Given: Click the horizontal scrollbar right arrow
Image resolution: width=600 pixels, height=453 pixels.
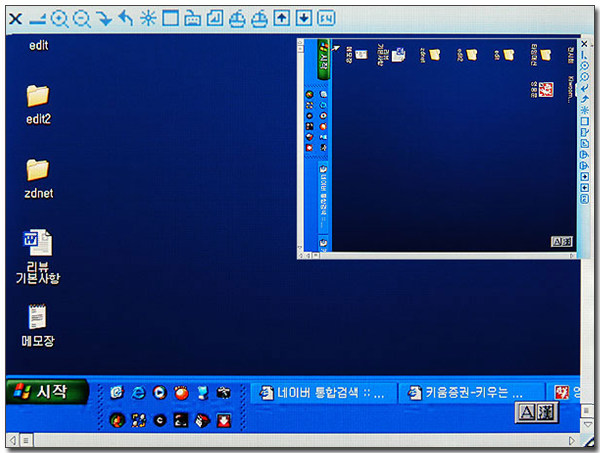Looking at the screenshot, I should 572,441.
